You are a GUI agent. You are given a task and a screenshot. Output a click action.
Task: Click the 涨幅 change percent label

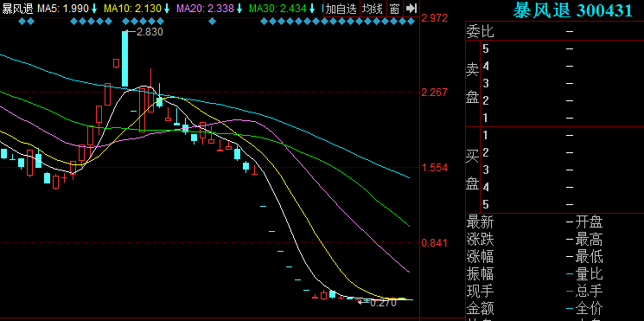click(480, 256)
